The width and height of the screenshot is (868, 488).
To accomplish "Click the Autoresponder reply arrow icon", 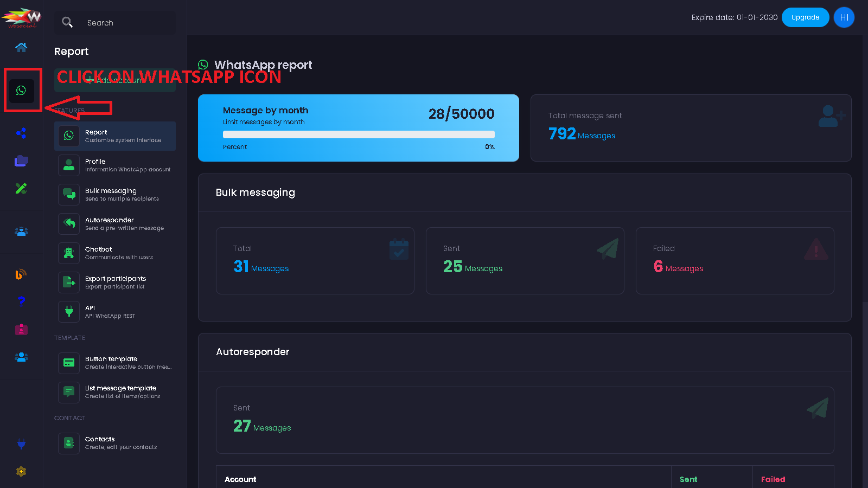I will (69, 223).
